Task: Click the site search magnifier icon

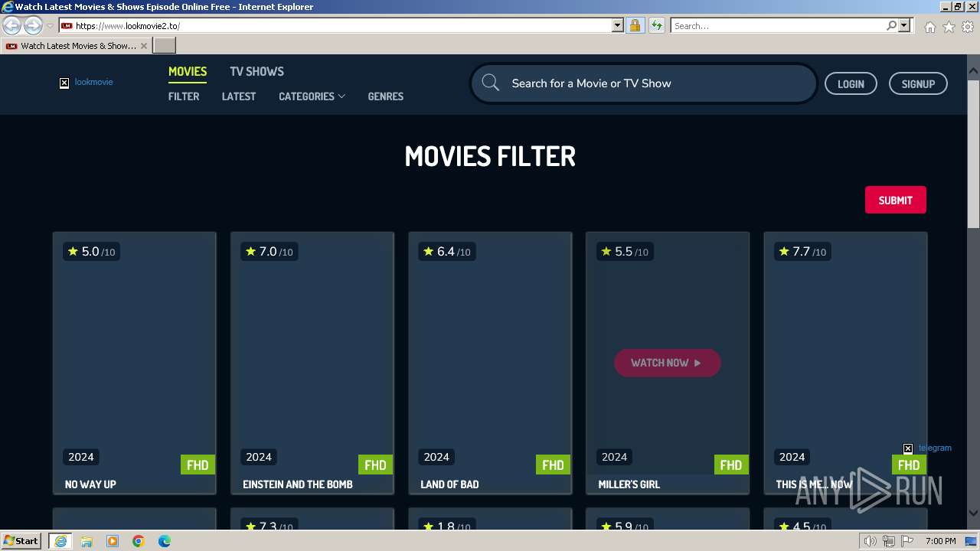Action: click(491, 83)
